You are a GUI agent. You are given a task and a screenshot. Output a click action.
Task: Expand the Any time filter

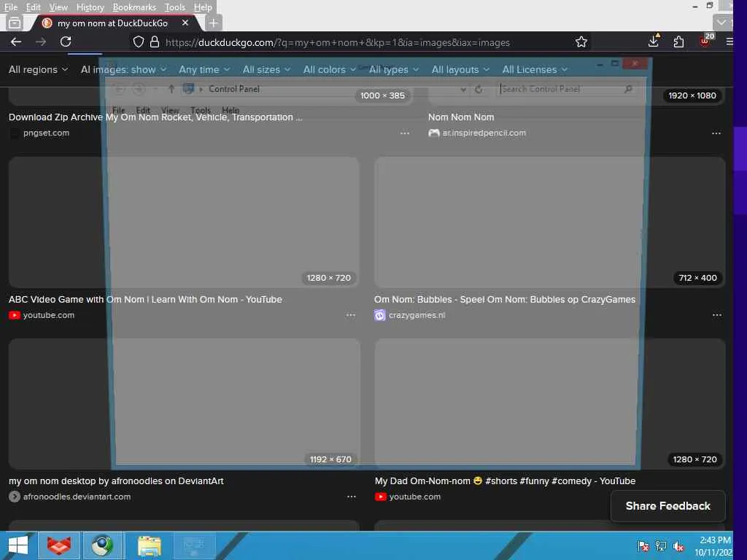204,69
